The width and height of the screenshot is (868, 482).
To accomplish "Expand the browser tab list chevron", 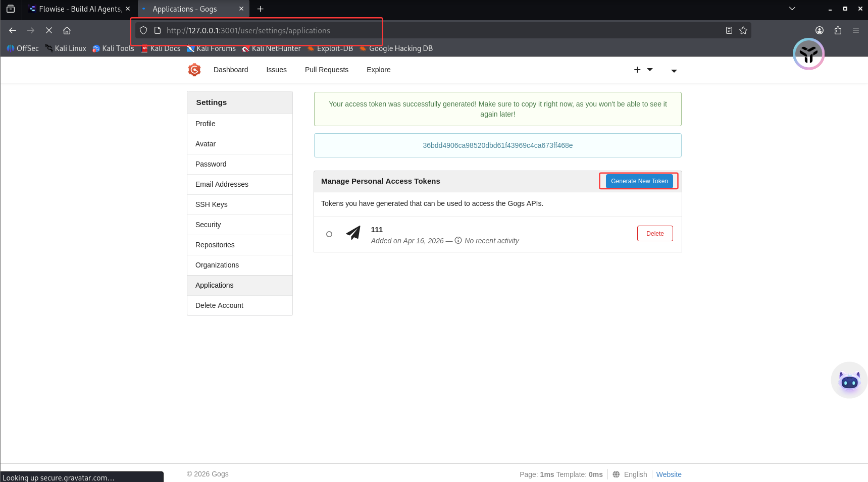I will (x=792, y=9).
